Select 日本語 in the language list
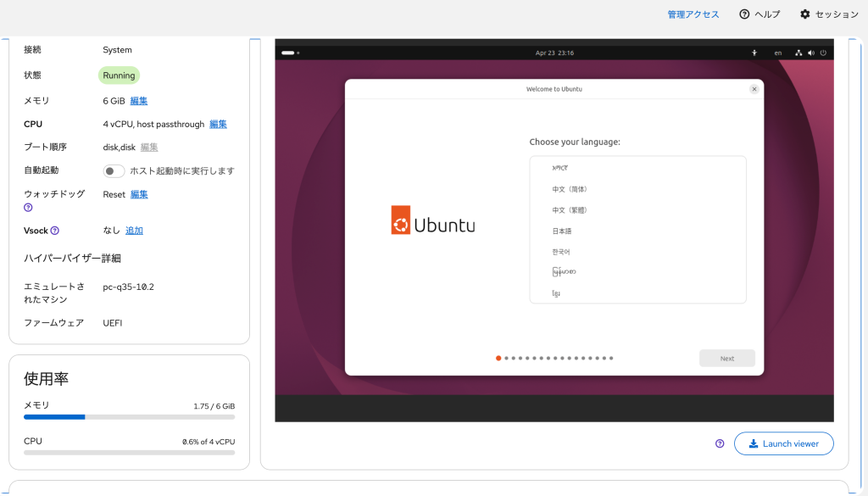This screenshot has height=496, width=868. pos(562,231)
